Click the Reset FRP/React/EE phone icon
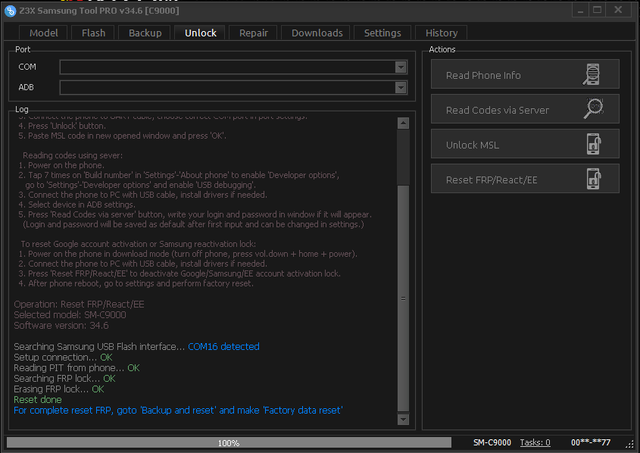Screen dimensions: 640x453 (594, 178)
